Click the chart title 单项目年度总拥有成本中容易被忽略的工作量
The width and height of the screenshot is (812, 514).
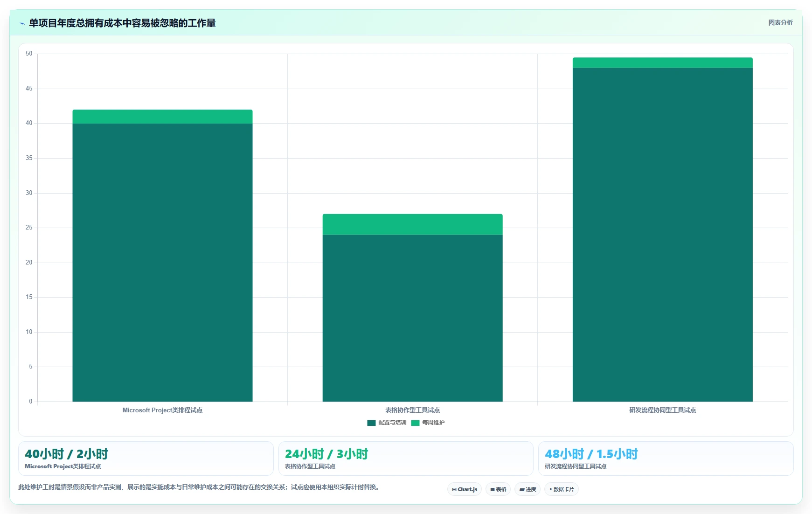coord(122,23)
